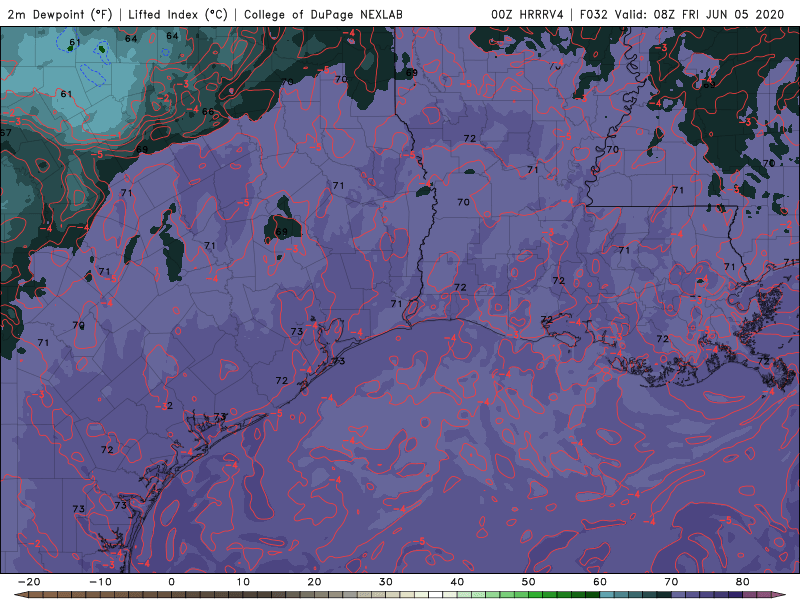The height and width of the screenshot is (600, 800).
Task: Click the "-10" color scale label
Action: point(100,582)
